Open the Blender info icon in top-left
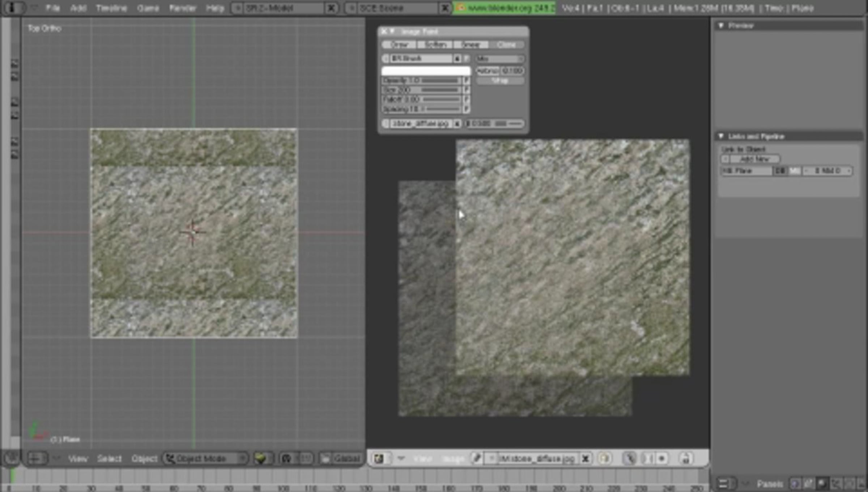The height and width of the screenshot is (492, 868). [x=12, y=8]
